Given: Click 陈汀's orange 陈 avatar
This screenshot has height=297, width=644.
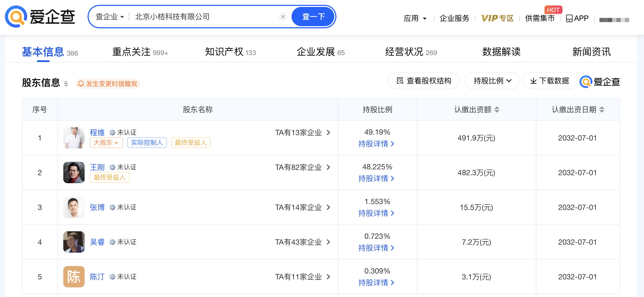Looking at the screenshot, I should tap(74, 277).
